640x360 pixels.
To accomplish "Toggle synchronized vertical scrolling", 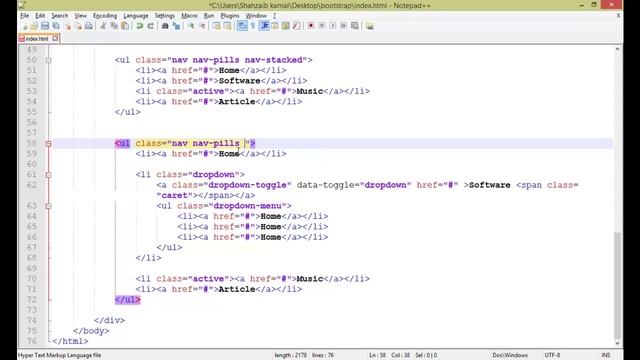I will pos(216,26).
